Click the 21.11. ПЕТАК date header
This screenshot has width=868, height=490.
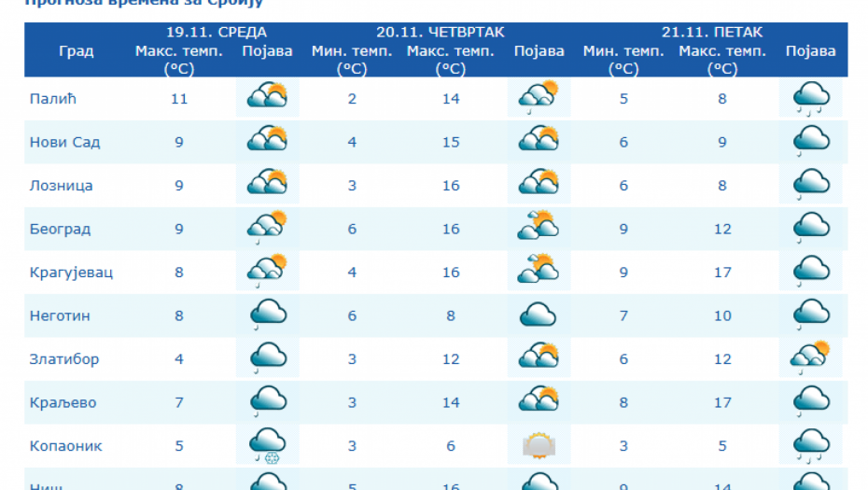tap(712, 32)
